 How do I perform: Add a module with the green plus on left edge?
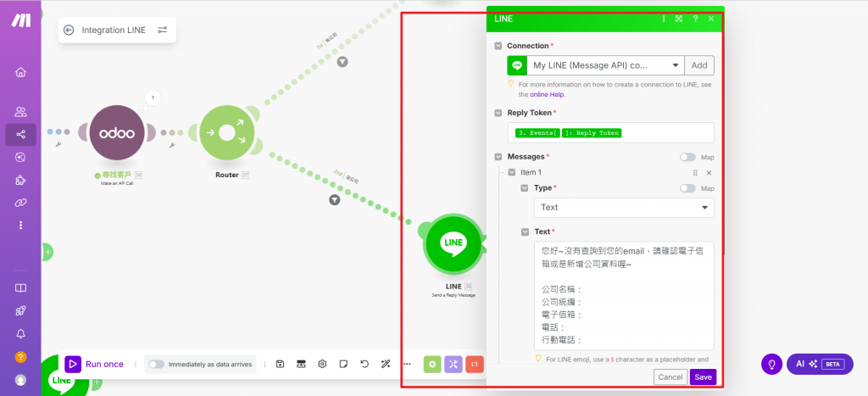[47, 252]
